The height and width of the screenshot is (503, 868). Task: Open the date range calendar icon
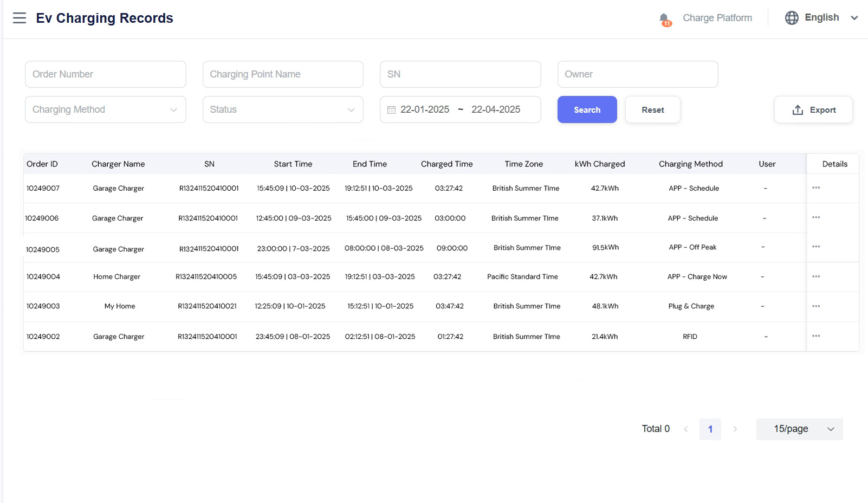[x=391, y=110]
